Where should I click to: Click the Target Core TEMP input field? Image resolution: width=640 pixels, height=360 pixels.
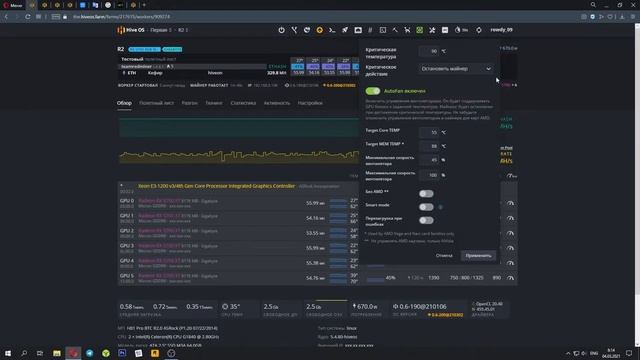[429, 132]
